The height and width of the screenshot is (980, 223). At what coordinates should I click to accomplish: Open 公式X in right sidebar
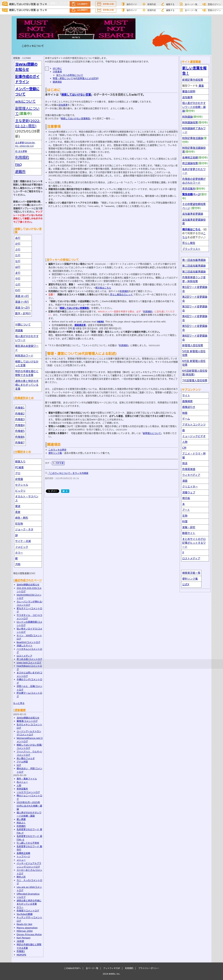[x=185, y=584]
